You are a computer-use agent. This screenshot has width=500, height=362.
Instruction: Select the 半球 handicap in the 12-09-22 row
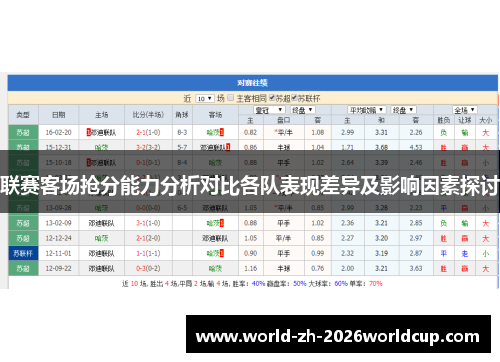[x=284, y=268]
